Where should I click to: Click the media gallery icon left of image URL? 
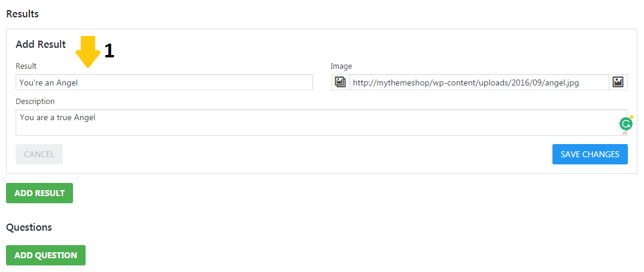click(340, 82)
